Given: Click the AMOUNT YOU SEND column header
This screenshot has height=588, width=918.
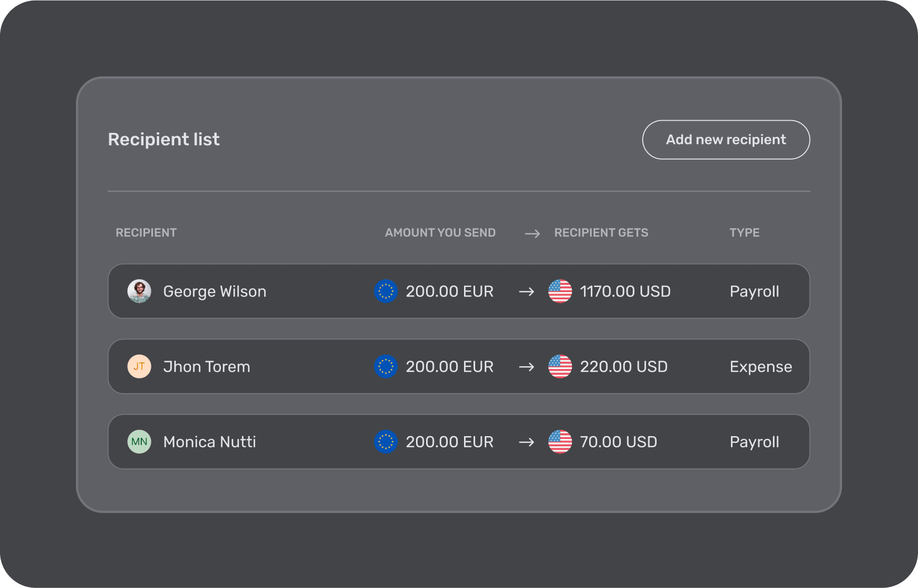Looking at the screenshot, I should coord(440,233).
